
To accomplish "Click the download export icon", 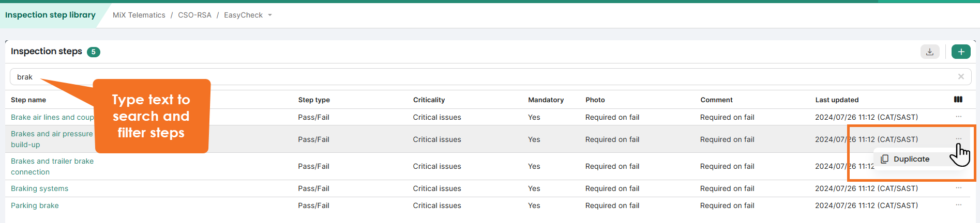I will click(x=929, y=52).
